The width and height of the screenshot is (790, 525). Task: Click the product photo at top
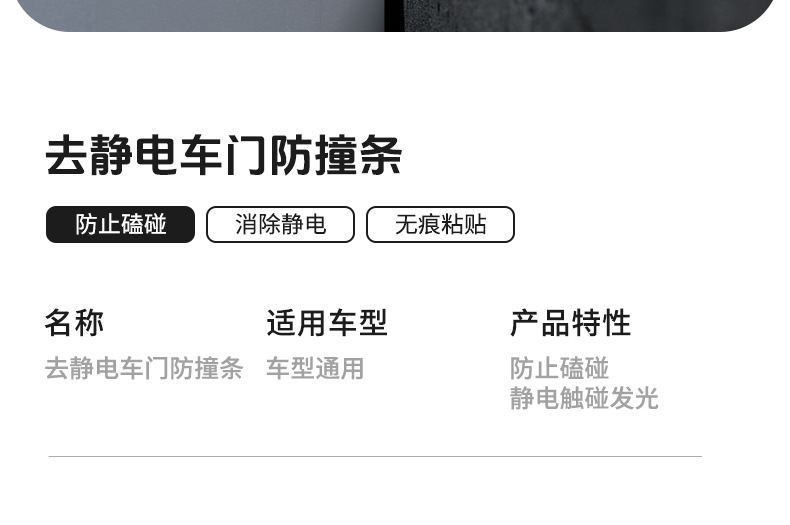[395, 16]
